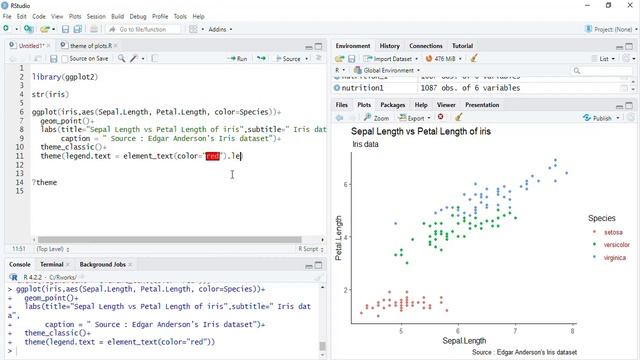Viewport: 640px width, 360px height.
Task: Click the console vertical scrollbar thumb
Action: point(322,346)
